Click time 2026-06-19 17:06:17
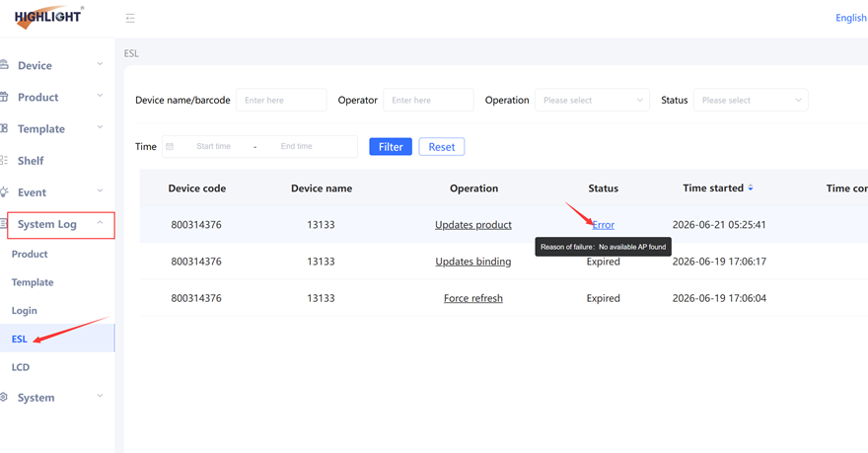The height and width of the screenshot is (453, 868). click(x=719, y=262)
